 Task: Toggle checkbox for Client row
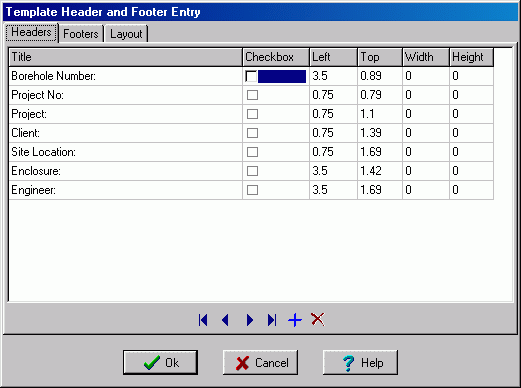point(252,133)
